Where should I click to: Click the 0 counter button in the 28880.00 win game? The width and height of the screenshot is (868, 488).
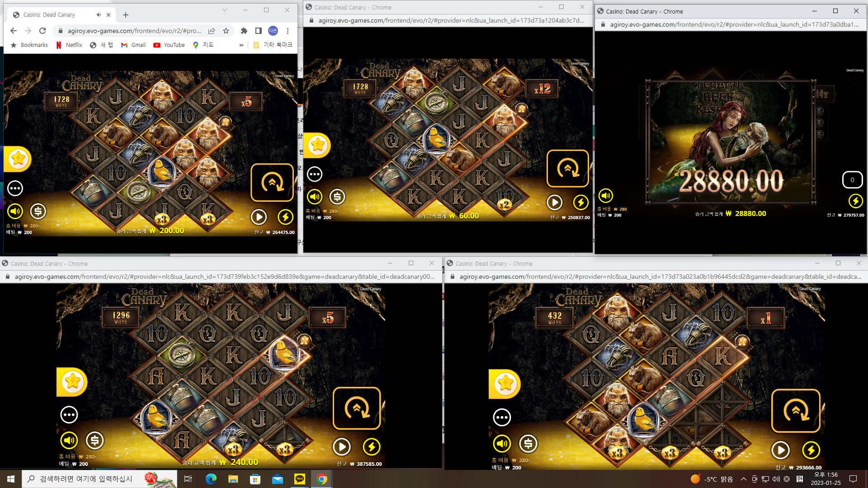[852, 179]
